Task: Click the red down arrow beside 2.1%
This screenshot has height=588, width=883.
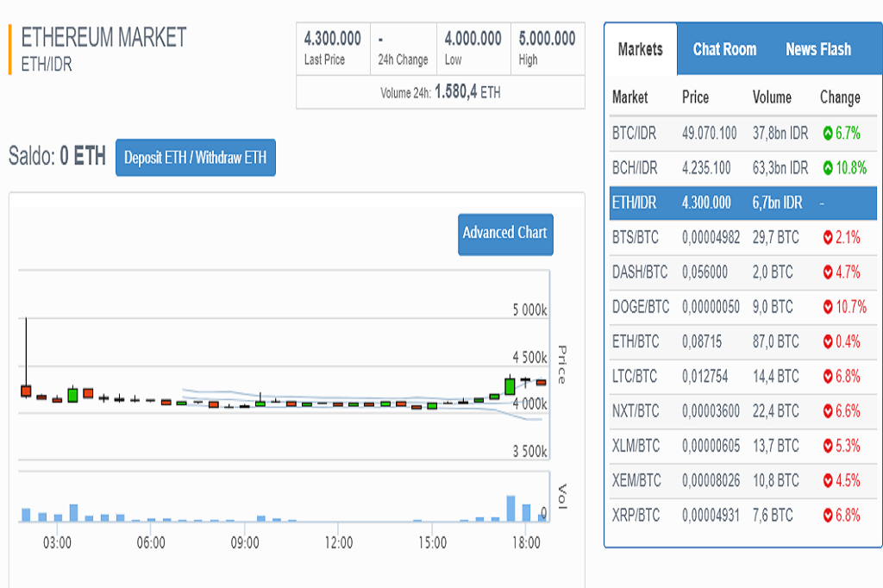Action: (828, 238)
